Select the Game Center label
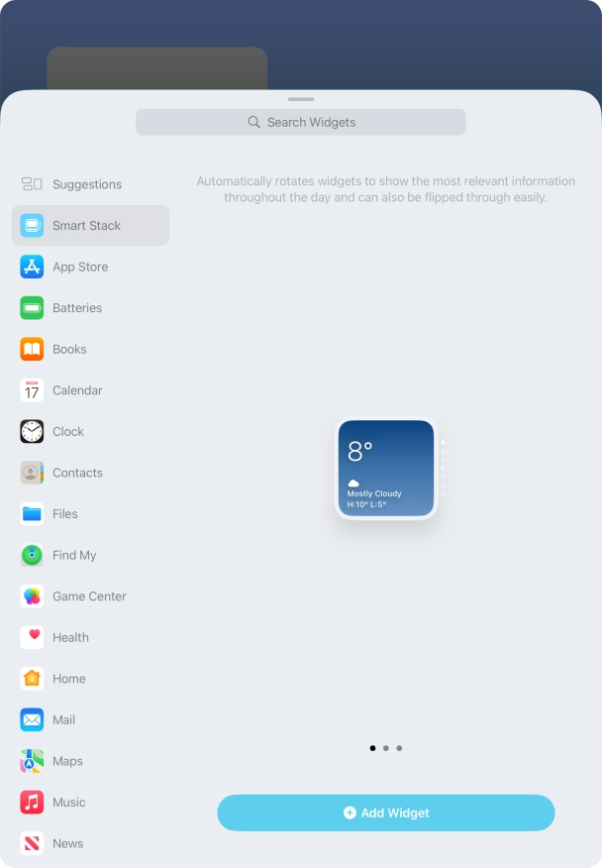The image size is (602, 868). pos(90,597)
